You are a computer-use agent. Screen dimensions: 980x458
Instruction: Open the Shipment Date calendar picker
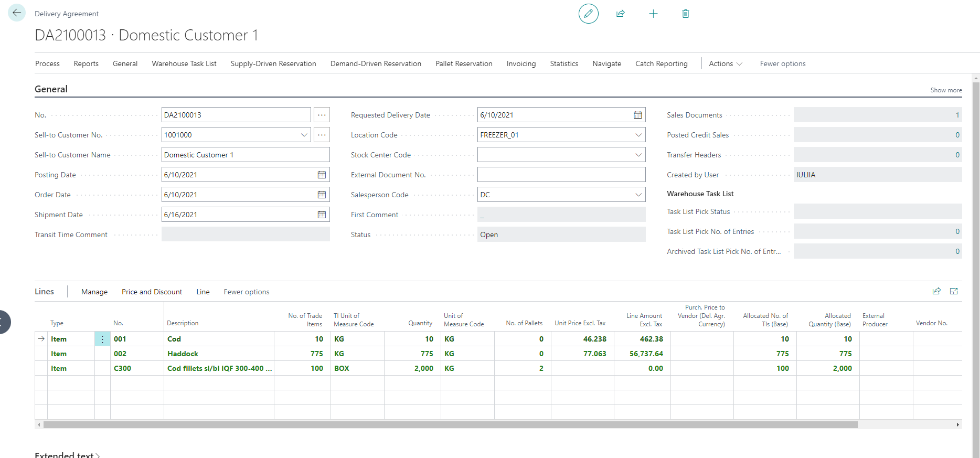322,215
